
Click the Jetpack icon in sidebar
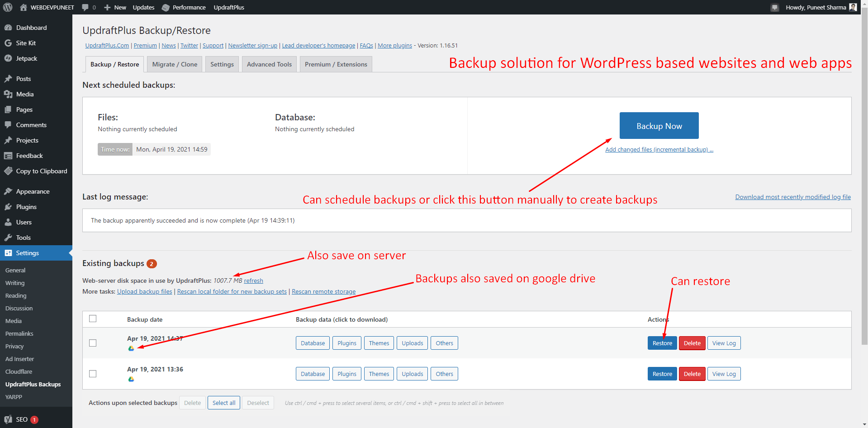[x=8, y=58]
